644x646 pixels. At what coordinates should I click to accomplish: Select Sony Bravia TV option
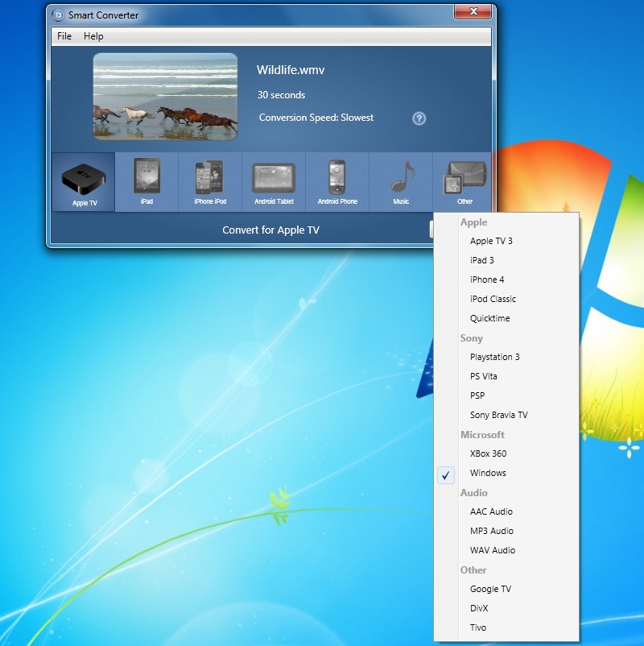point(506,416)
